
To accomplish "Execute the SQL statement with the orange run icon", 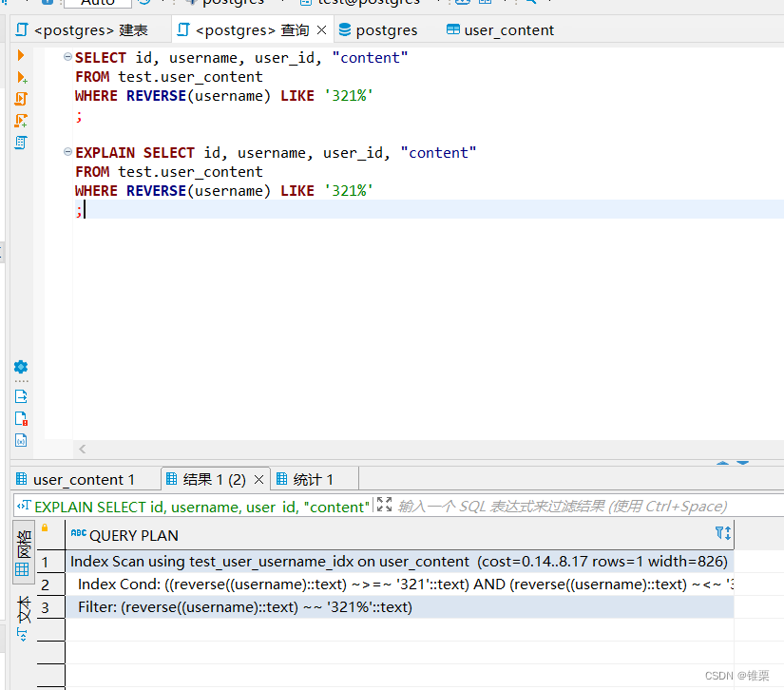I will [21, 55].
